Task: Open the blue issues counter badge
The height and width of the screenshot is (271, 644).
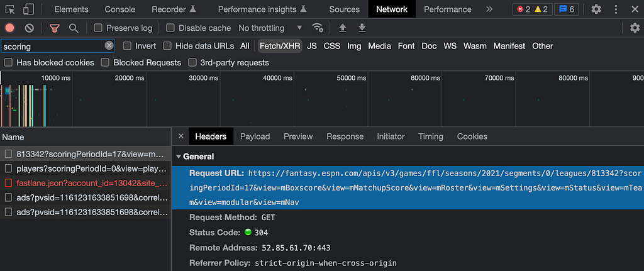Action: [567, 9]
